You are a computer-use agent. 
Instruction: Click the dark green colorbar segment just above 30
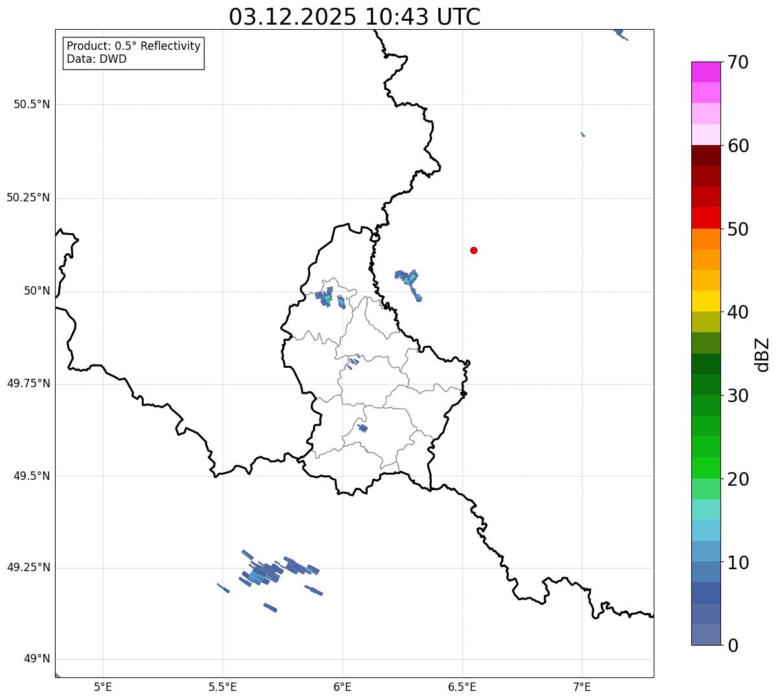pyautogui.click(x=706, y=385)
